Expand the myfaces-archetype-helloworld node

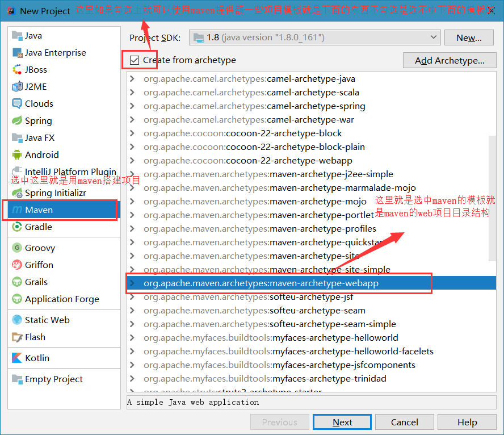132,337
